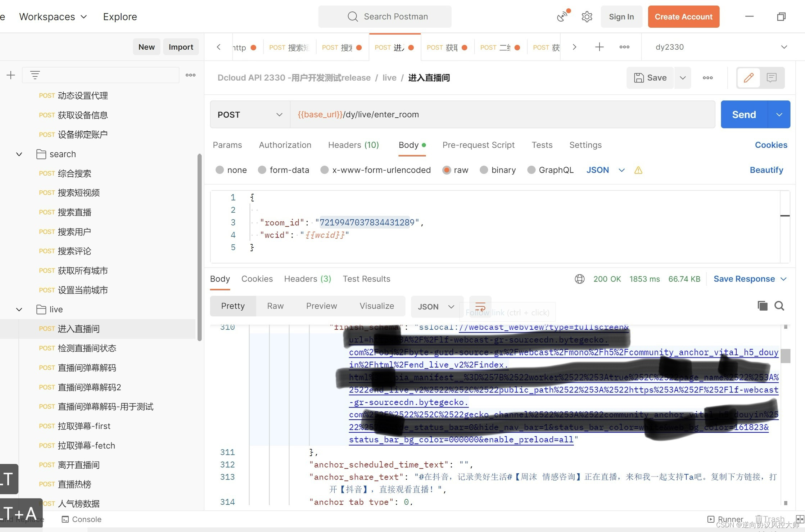Search within the response body
The height and width of the screenshot is (532, 805).
point(779,306)
